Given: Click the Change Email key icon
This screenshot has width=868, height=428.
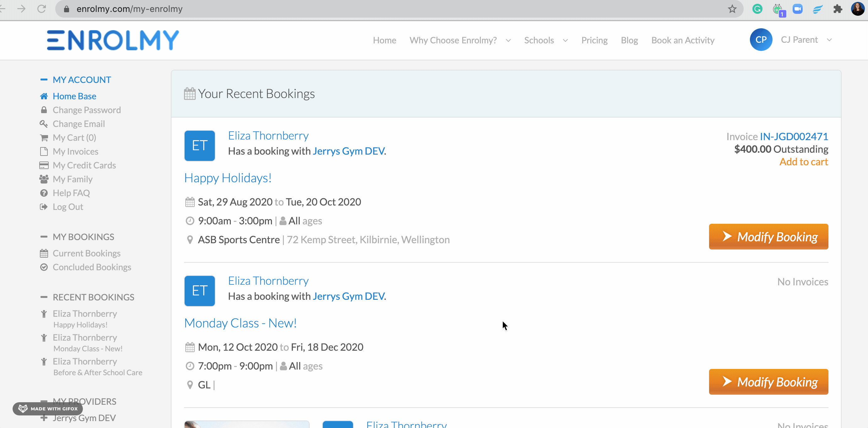Looking at the screenshot, I should click(x=44, y=124).
